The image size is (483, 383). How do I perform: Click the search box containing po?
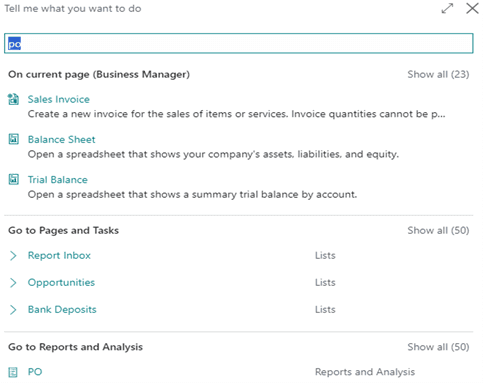239,43
